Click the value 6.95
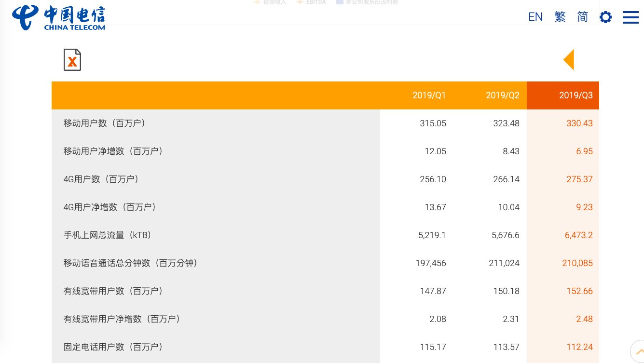Screen dimensions: 644x363 (x=584, y=151)
